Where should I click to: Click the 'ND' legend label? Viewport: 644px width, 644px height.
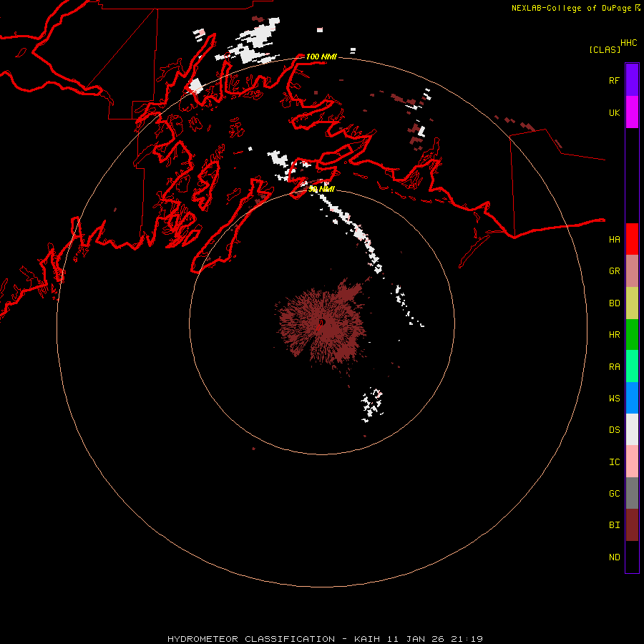614,557
